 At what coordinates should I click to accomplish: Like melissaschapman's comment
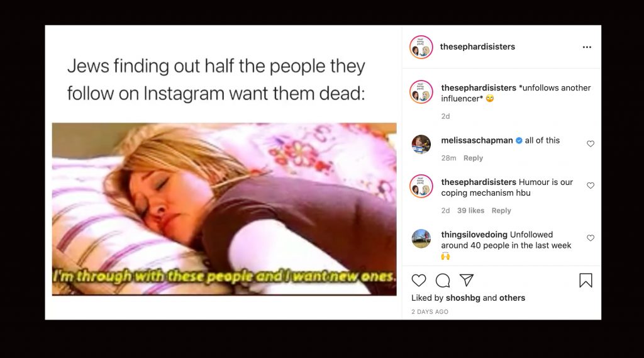[590, 143]
